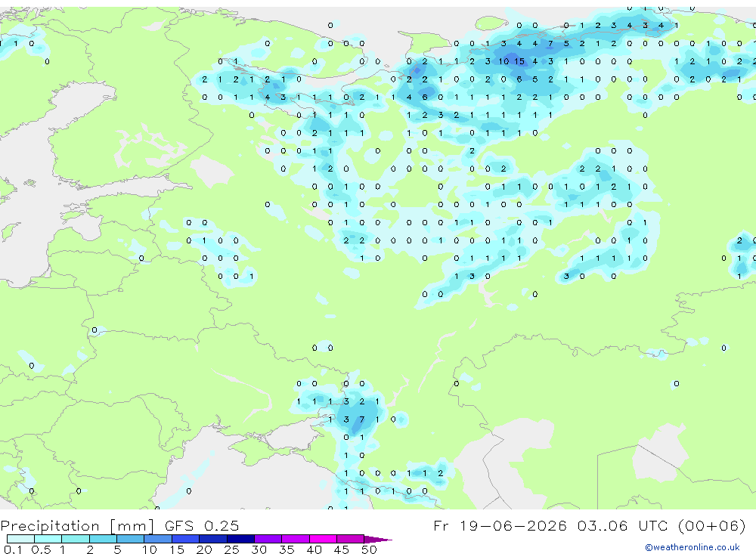Click the map value '10' beside 15
The height and width of the screenshot is (554, 756).
coord(503,61)
